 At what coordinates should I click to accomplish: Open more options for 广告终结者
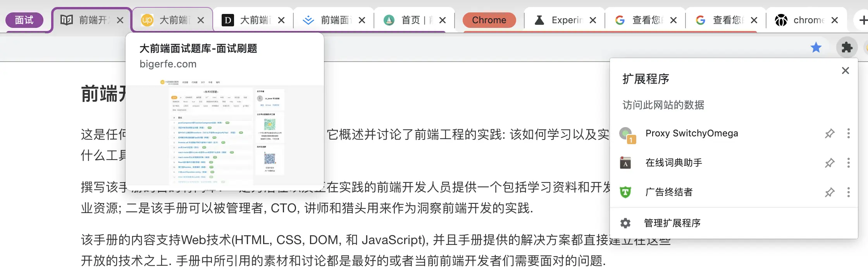849,192
